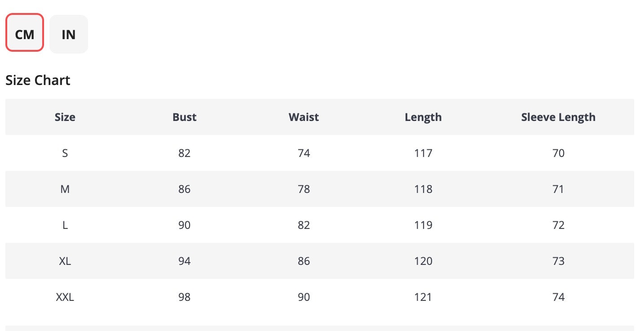The width and height of the screenshot is (644, 331).
Task: Switch size units to IN
Action: click(69, 34)
